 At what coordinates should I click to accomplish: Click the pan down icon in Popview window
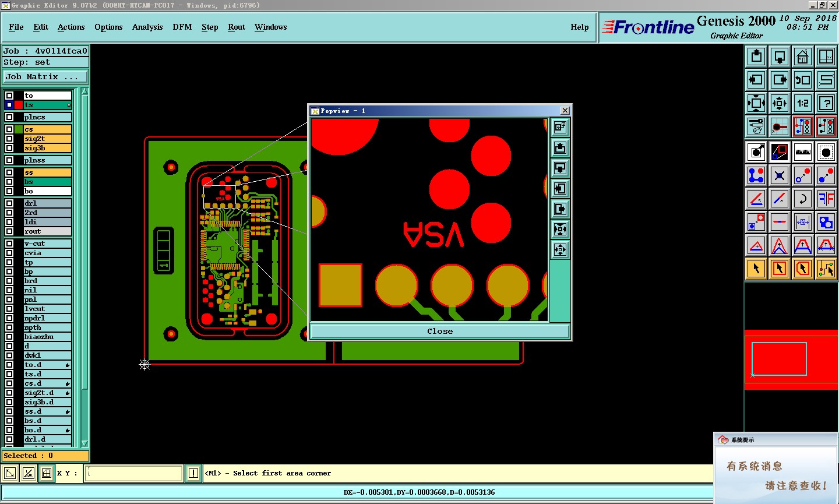click(560, 168)
